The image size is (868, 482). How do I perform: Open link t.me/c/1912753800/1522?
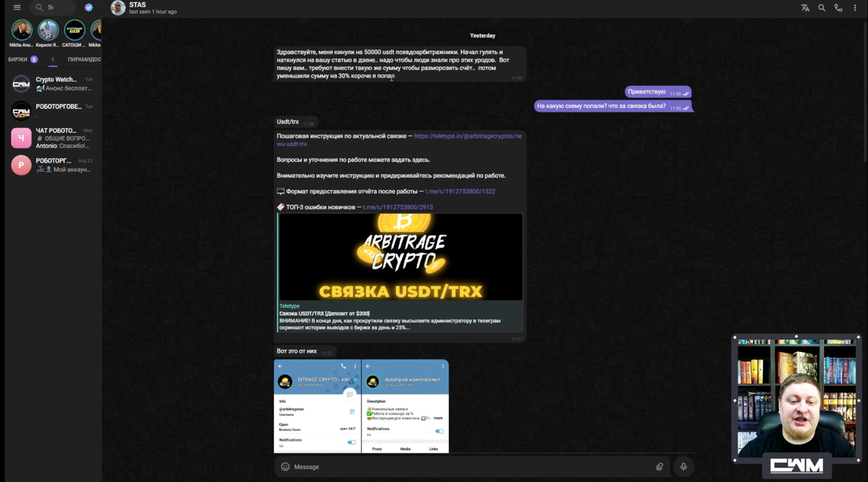[x=460, y=191]
